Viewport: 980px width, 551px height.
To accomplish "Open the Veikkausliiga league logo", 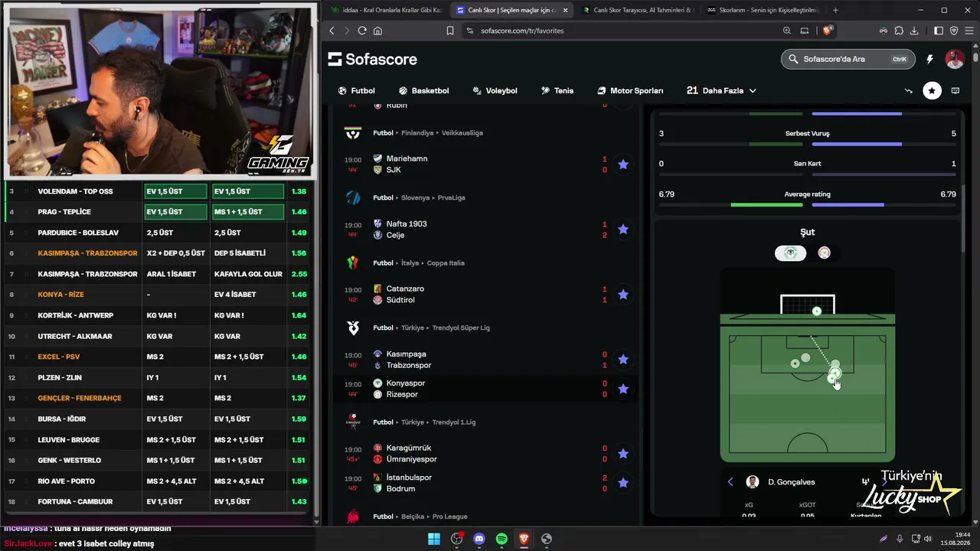I will pyautogui.click(x=353, y=133).
